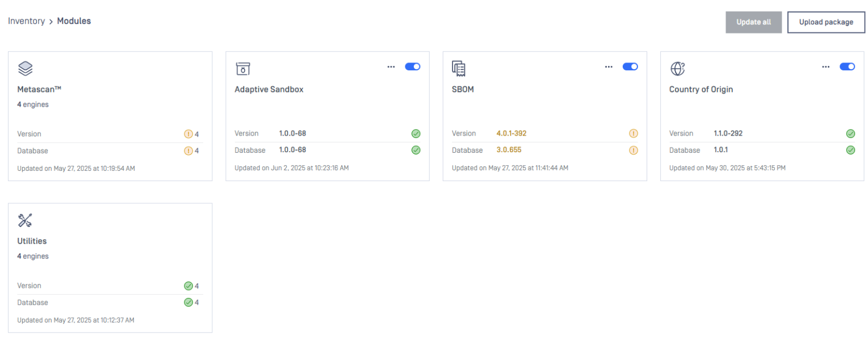Click Metascan Database warning icon

[188, 151]
